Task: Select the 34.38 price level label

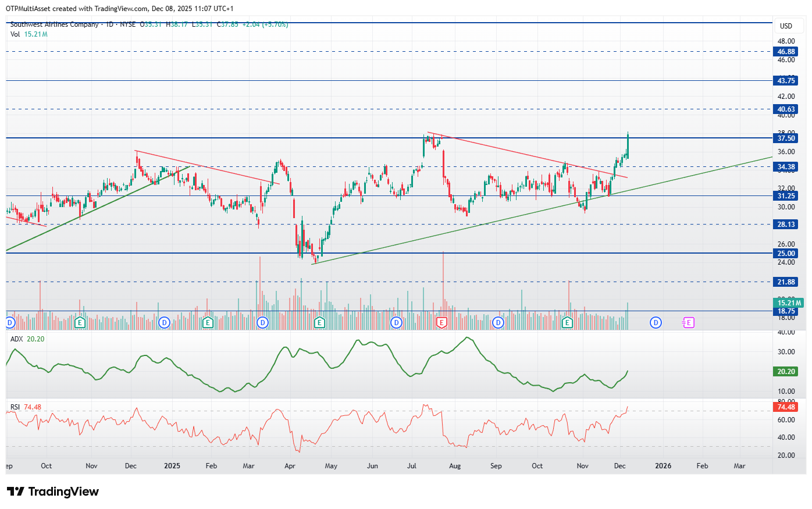Action: (x=786, y=167)
